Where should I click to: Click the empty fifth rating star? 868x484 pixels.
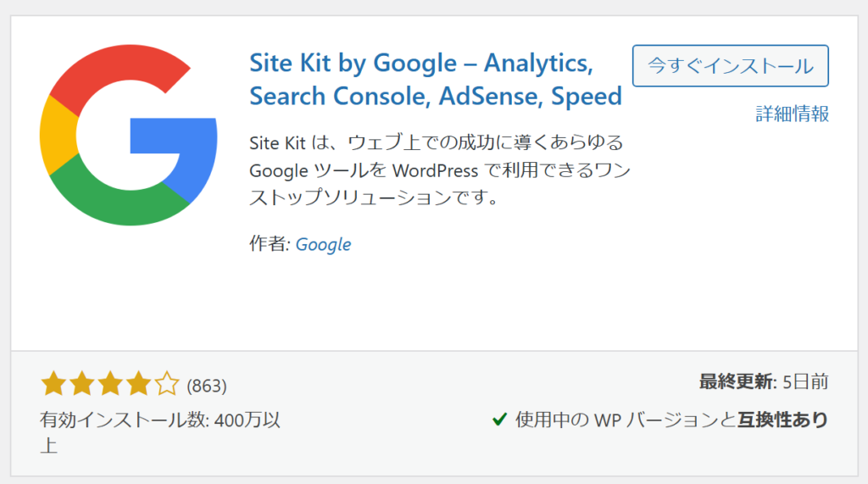point(166,386)
